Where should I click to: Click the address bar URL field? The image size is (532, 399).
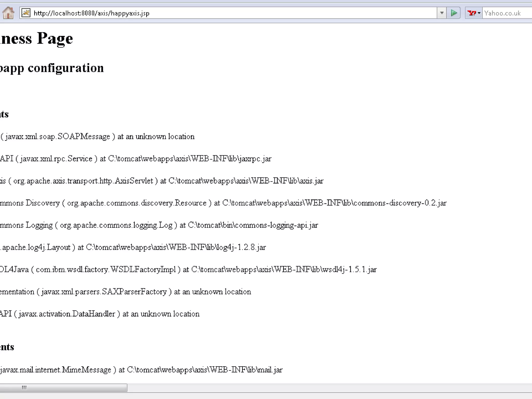click(228, 13)
